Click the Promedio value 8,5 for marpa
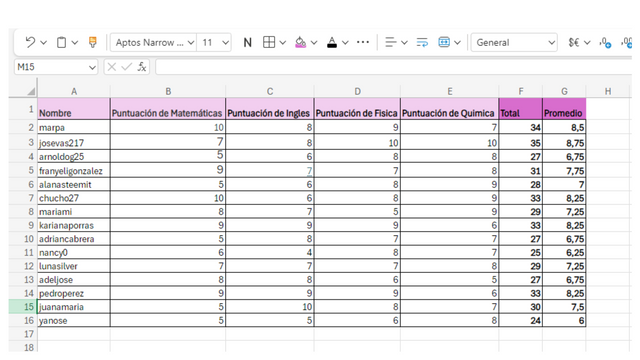The image size is (640, 360). point(564,127)
